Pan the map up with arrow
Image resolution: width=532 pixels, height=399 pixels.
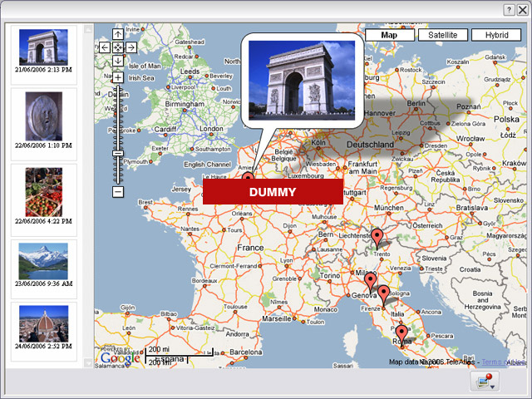coord(118,34)
